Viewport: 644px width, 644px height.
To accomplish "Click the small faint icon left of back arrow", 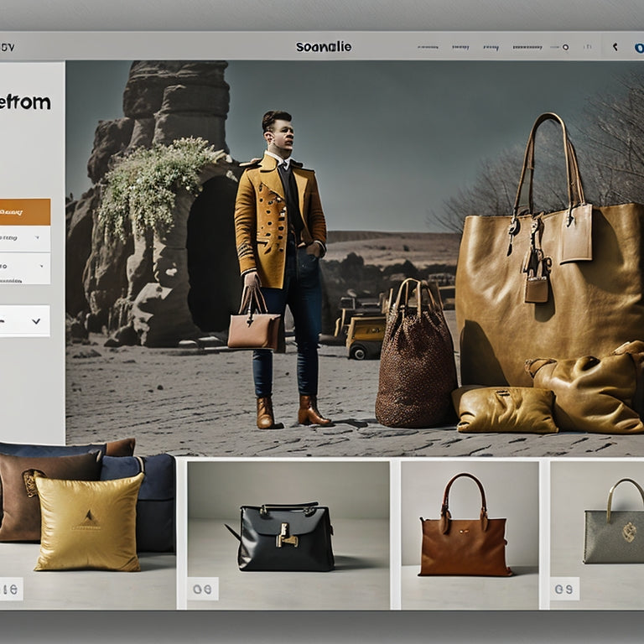I will click(587, 48).
